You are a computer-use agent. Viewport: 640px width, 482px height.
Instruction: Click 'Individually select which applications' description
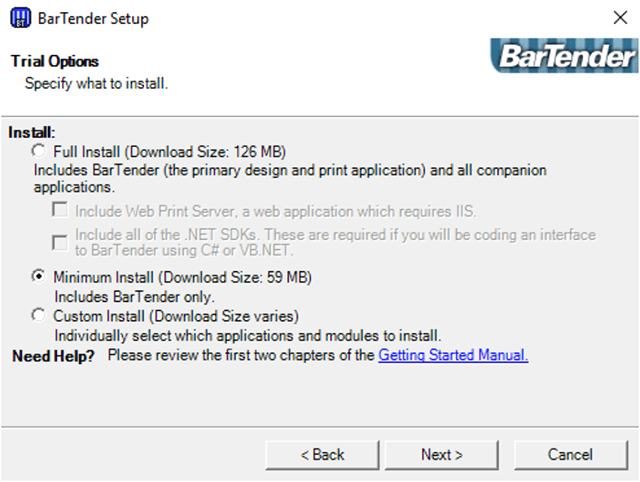(x=247, y=335)
